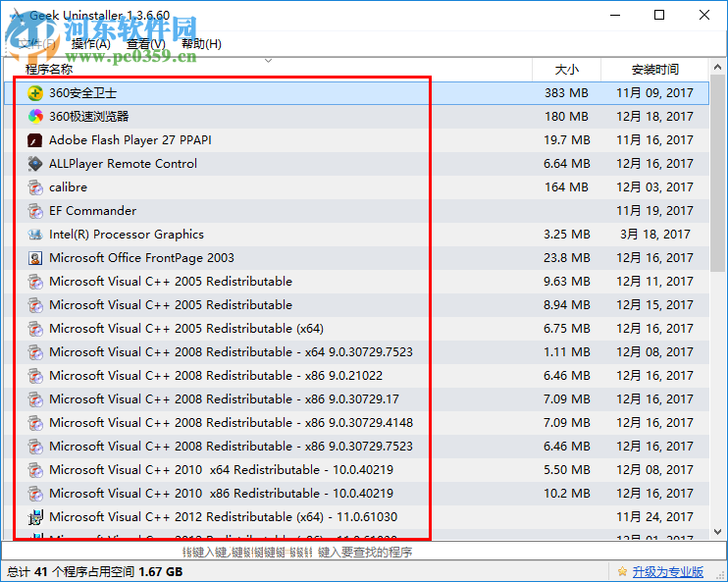
Task: Click icon of Visual C++ 2008 x86 9.0.21022
Action: pos(35,376)
